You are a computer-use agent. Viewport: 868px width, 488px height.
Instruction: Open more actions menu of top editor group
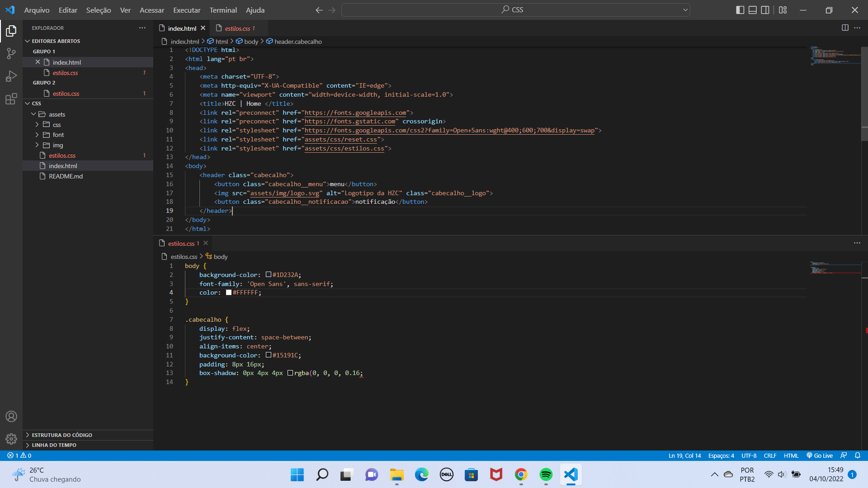click(857, 28)
